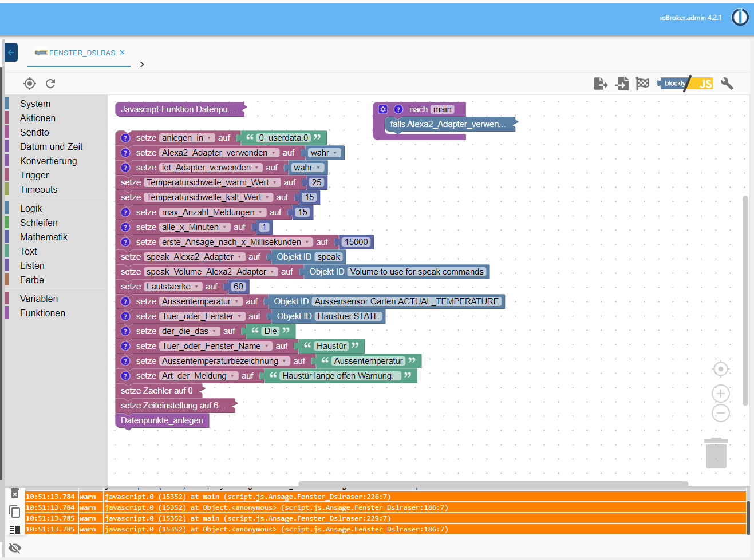Toggle log visibility crossed-eye icon
Screen dimensions: 754x560
point(15,548)
